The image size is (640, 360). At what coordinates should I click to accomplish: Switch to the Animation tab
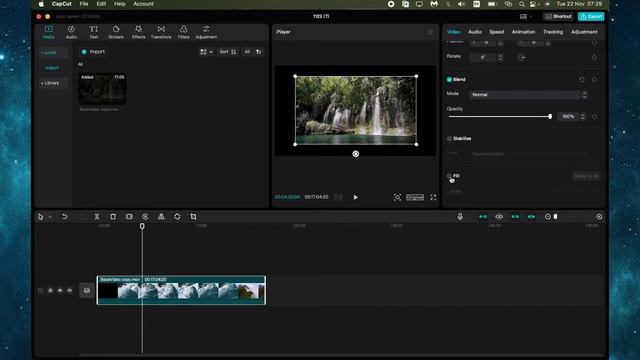point(523,32)
